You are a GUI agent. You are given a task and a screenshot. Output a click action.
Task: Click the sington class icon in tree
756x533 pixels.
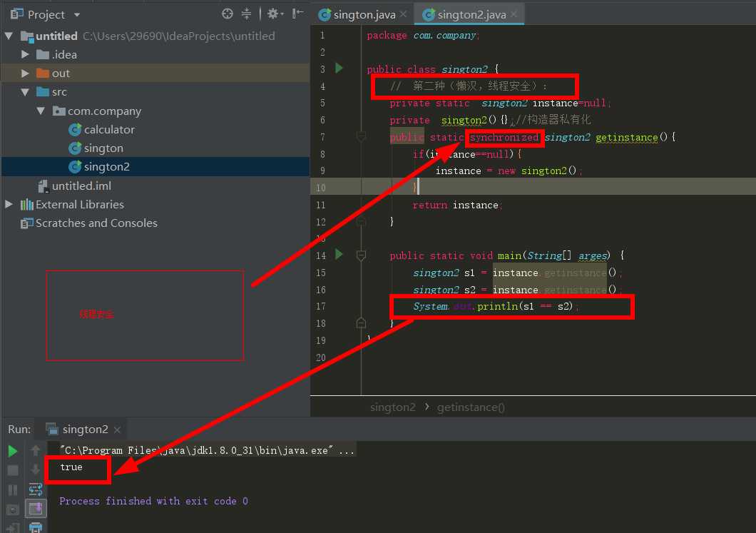75,148
